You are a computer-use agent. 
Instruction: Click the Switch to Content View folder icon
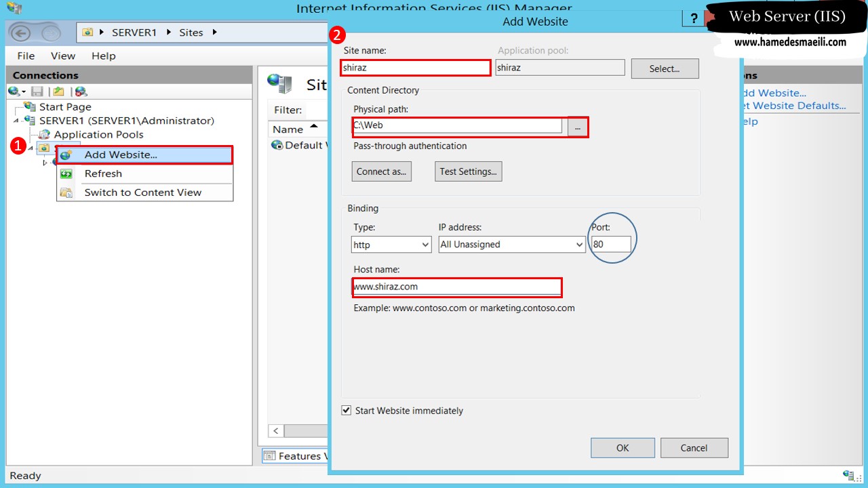tap(66, 192)
